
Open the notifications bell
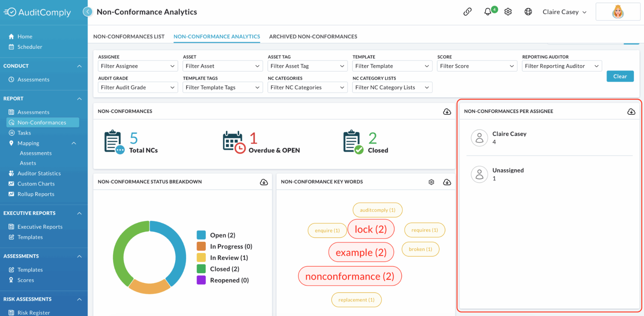click(488, 12)
